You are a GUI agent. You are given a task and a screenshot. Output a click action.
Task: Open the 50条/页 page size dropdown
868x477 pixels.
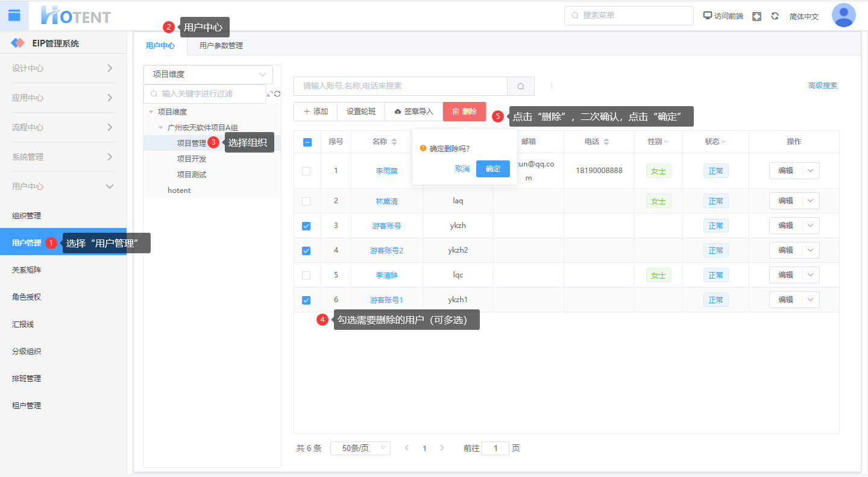tap(360, 449)
